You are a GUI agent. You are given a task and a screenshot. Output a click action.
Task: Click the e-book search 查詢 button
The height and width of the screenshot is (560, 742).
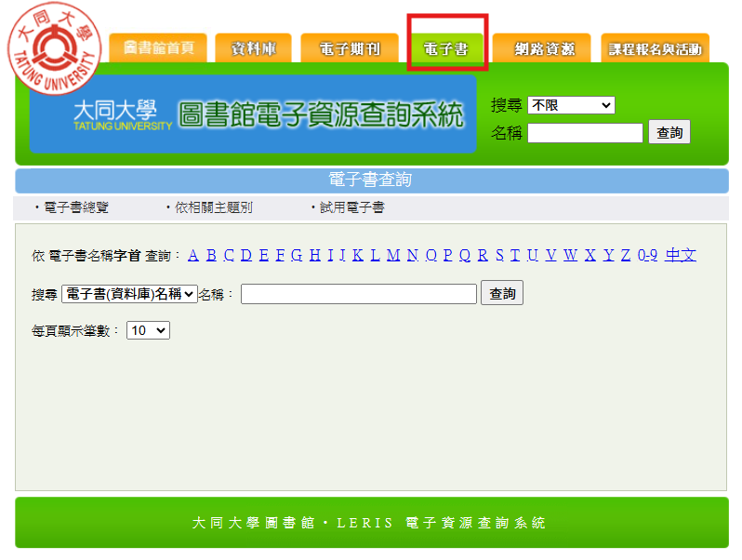point(502,293)
